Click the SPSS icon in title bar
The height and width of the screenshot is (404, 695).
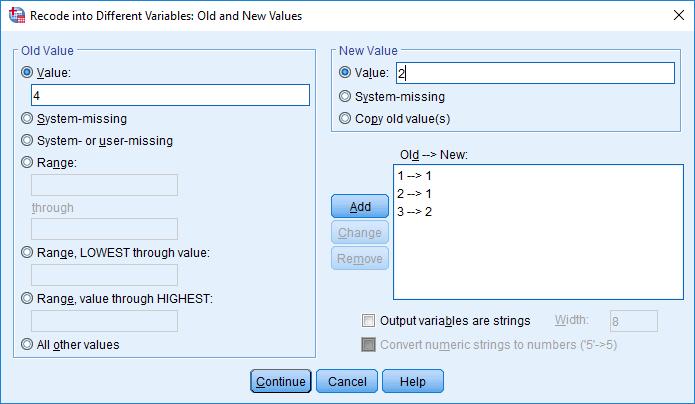click(x=17, y=15)
